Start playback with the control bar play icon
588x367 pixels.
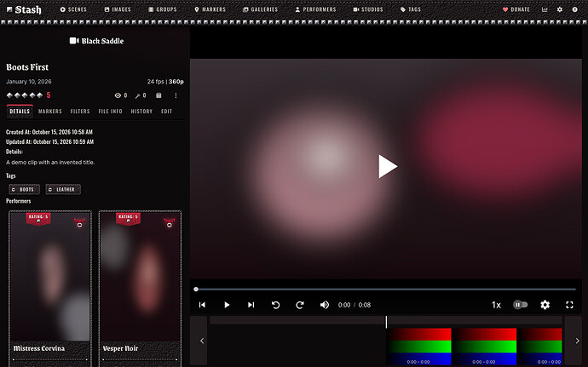(x=227, y=305)
